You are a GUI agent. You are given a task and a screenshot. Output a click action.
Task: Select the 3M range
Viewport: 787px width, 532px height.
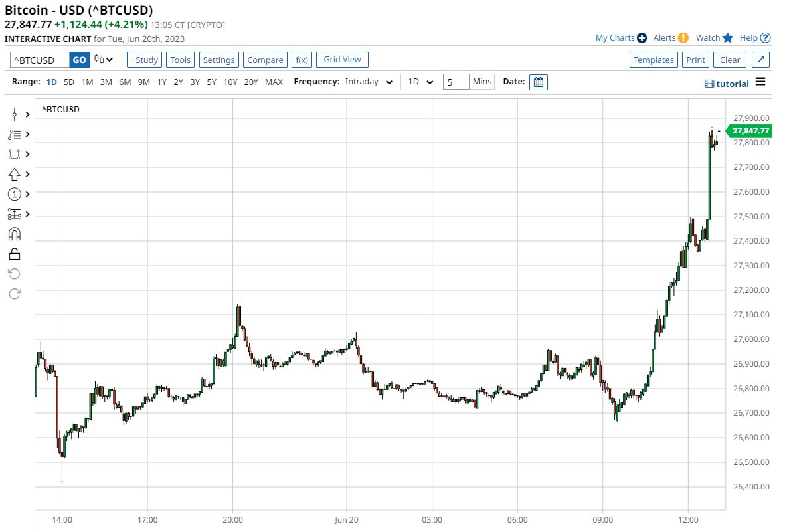[106, 82]
